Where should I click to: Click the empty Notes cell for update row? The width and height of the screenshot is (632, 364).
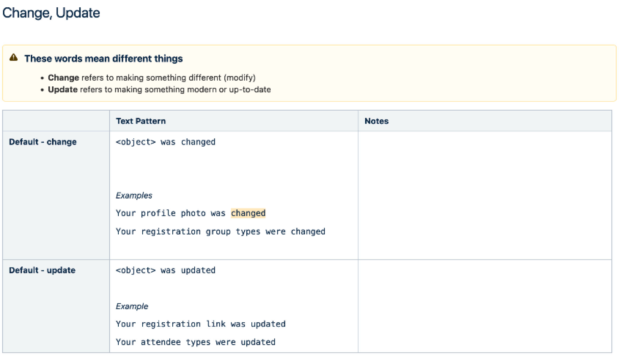click(x=485, y=306)
